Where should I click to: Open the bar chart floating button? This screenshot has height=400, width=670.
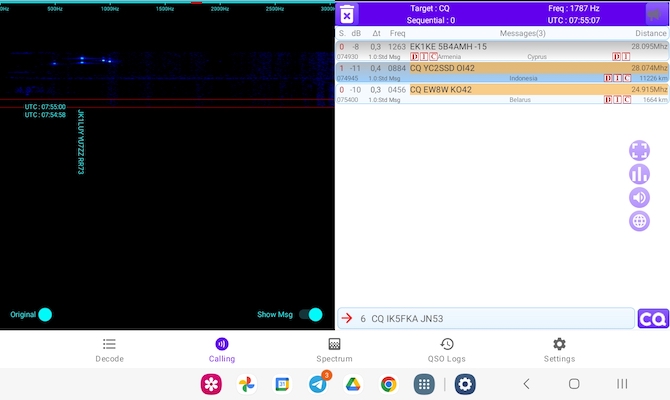click(639, 174)
